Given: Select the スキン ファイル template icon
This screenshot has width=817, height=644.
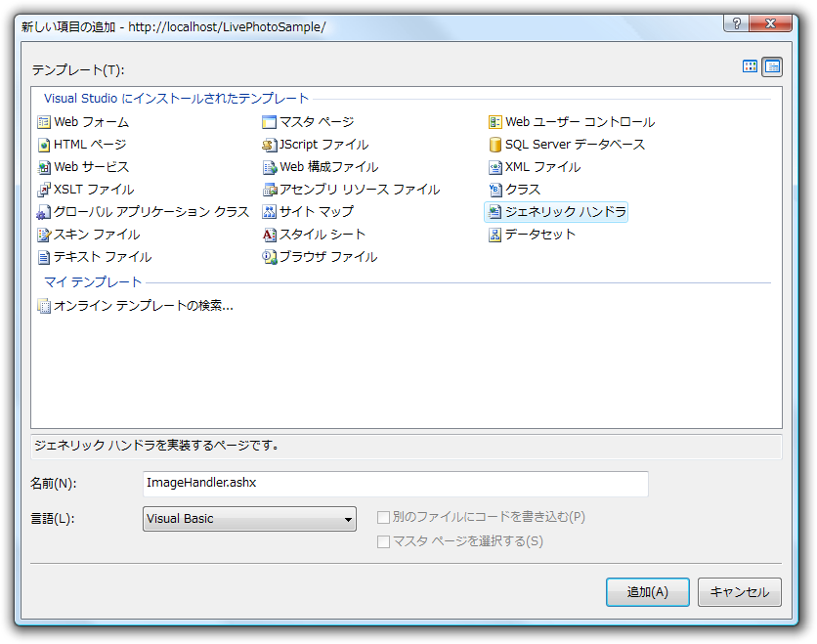Looking at the screenshot, I should click(x=44, y=235).
